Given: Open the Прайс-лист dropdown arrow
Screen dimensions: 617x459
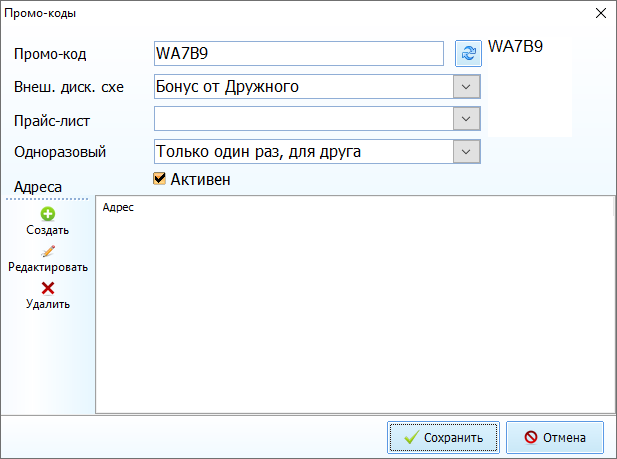Looking at the screenshot, I should (x=467, y=119).
